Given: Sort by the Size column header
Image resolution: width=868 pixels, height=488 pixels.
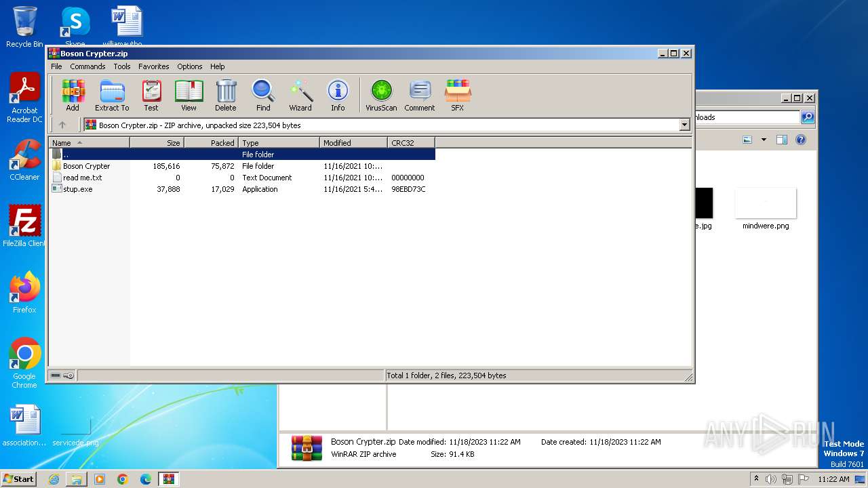Looking at the screenshot, I should pyautogui.click(x=157, y=143).
